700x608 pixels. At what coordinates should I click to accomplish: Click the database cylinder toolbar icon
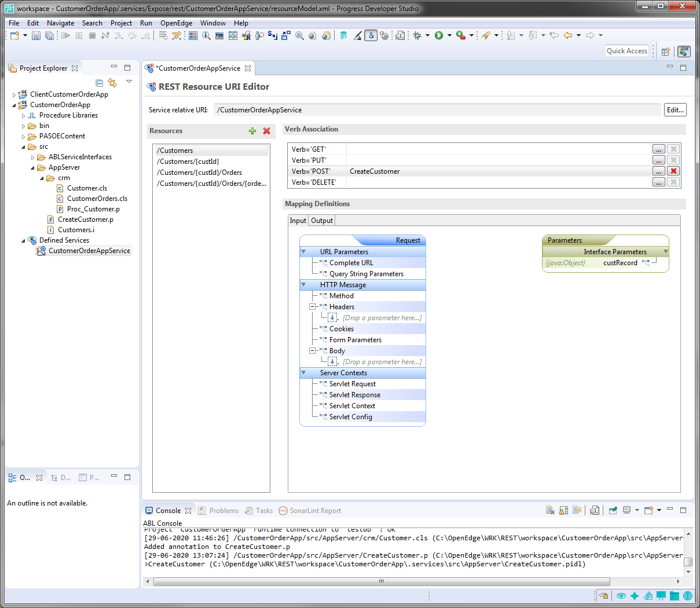(x=343, y=35)
